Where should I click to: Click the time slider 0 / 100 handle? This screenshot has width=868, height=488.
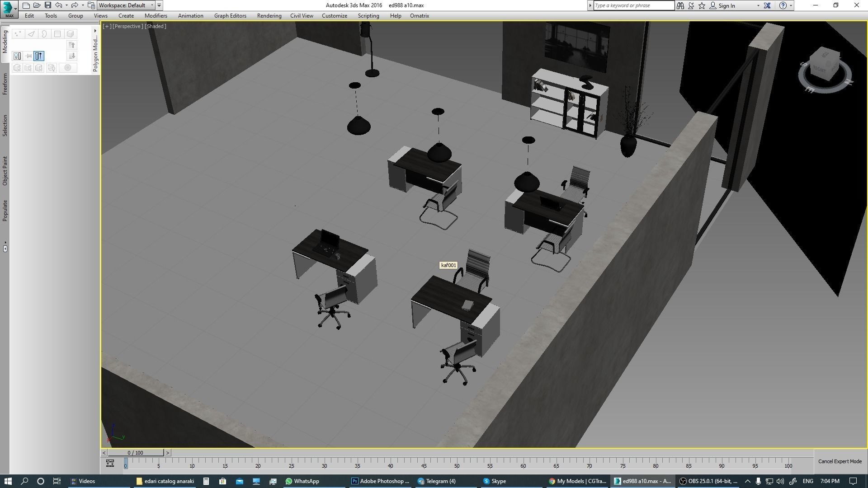[x=136, y=452]
